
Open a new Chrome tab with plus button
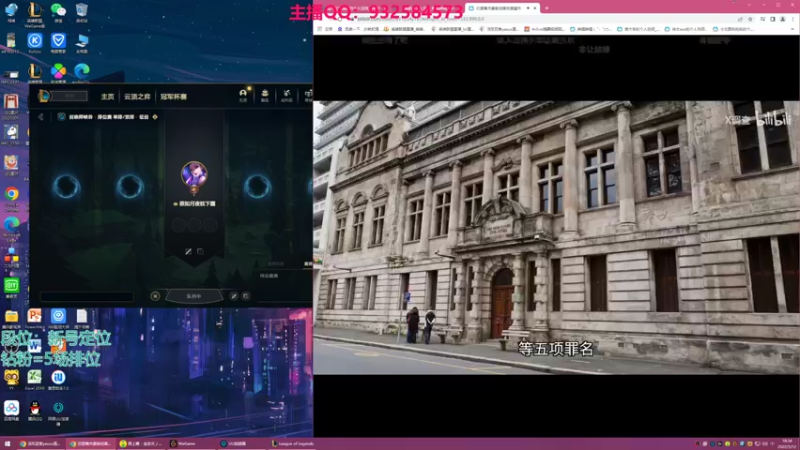pos(546,8)
